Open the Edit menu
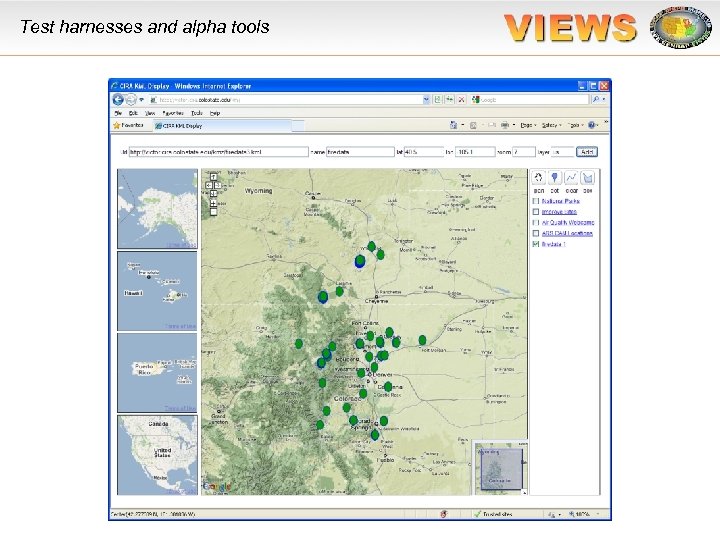The image size is (720, 540). click(x=133, y=113)
